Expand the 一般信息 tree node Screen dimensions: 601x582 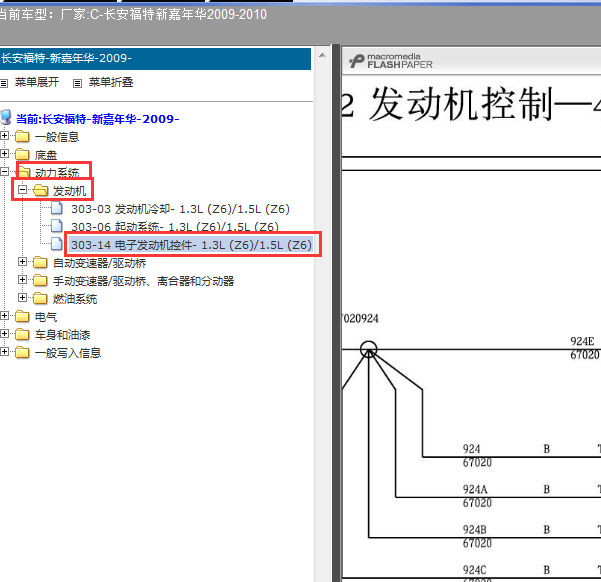pyautogui.click(x=4, y=135)
